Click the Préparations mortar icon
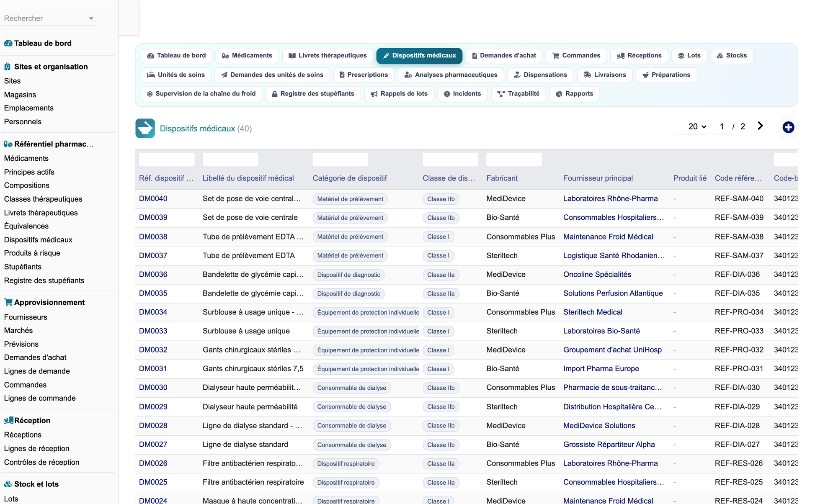Viewport: 815px width, 504px height. (645, 75)
